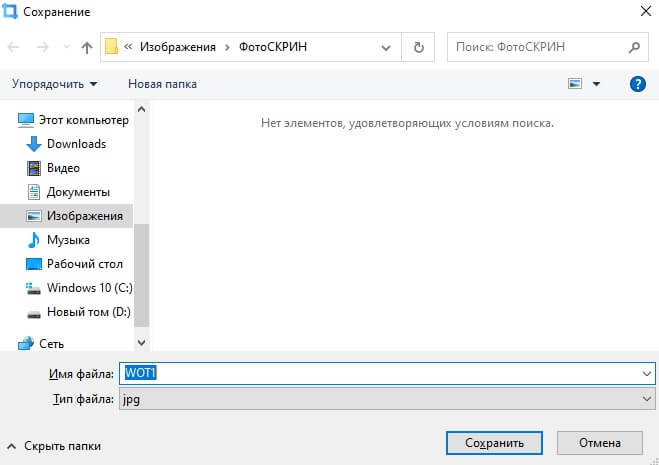This screenshot has height=465, width=659.
Task: Expand the address bar path dropdown
Action: click(388, 47)
